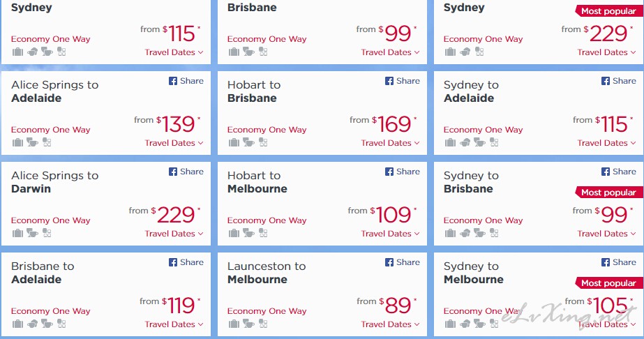This screenshot has width=644, height=339.
Task: Click Most popular badge on Sydney to Brisbane
Action: pos(608,193)
